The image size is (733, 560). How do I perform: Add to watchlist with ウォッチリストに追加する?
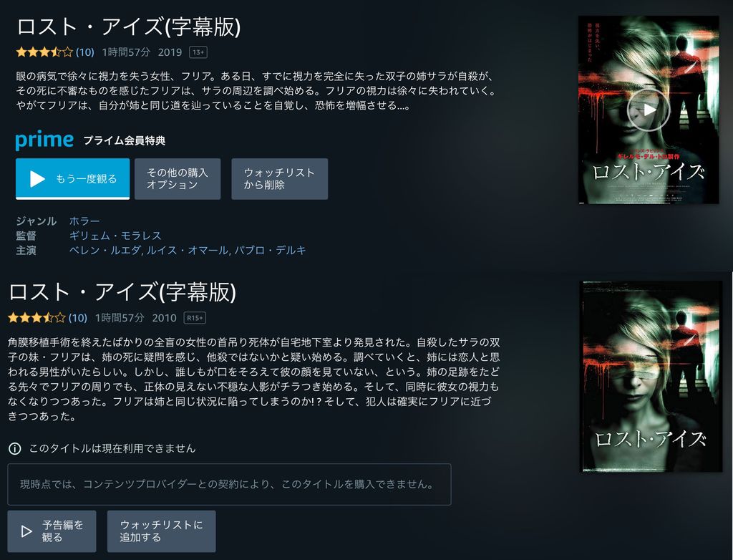pos(161,531)
